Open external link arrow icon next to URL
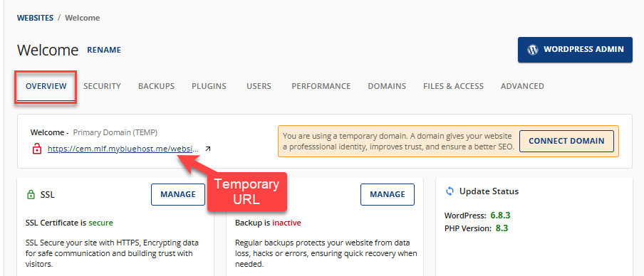 208,149
